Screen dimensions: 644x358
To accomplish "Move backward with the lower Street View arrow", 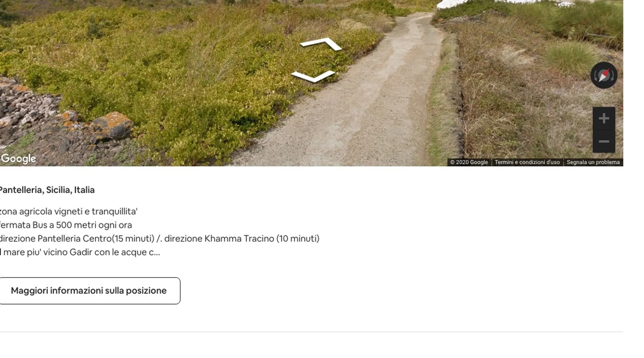I will (313, 76).
